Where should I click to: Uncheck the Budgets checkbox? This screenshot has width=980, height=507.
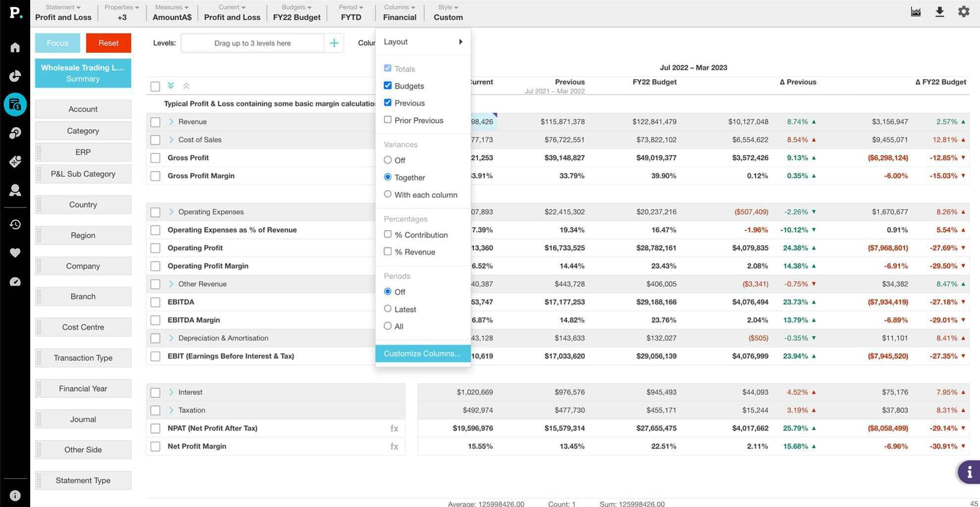click(388, 86)
